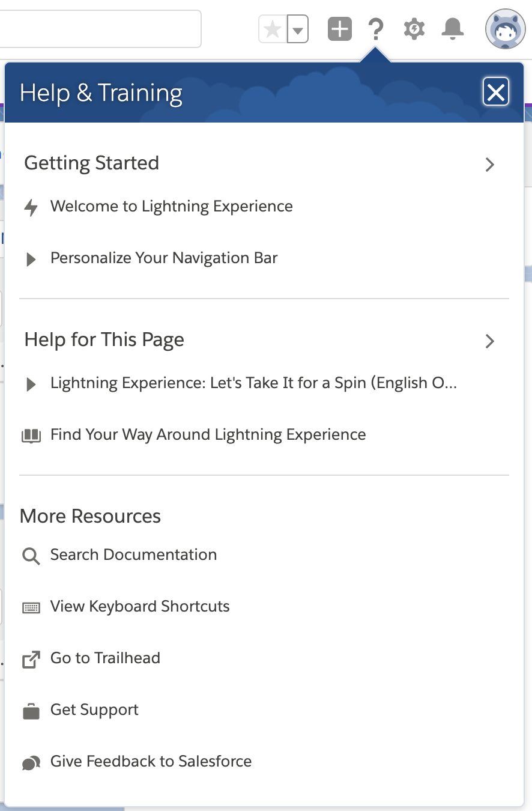Image resolution: width=532 pixels, height=811 pixels.
Task: Select Search Documentation
Action: click(x=133, y=555)
